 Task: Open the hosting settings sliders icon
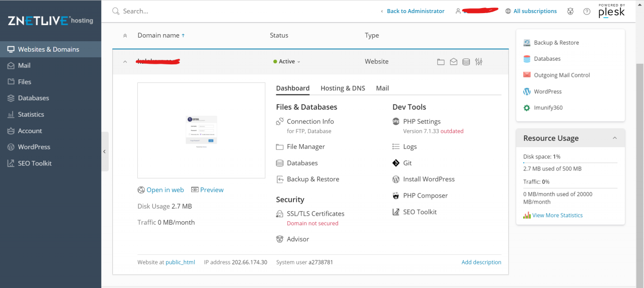point(478,62)
